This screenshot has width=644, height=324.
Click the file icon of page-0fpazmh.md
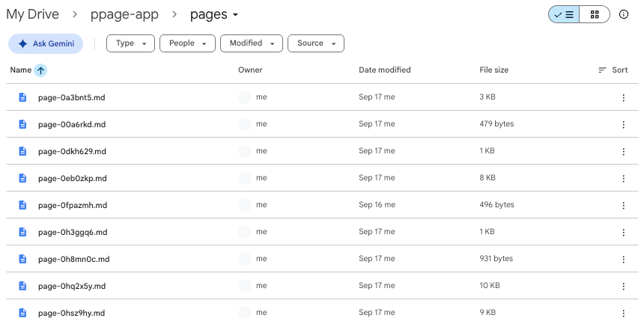(22, 205)
